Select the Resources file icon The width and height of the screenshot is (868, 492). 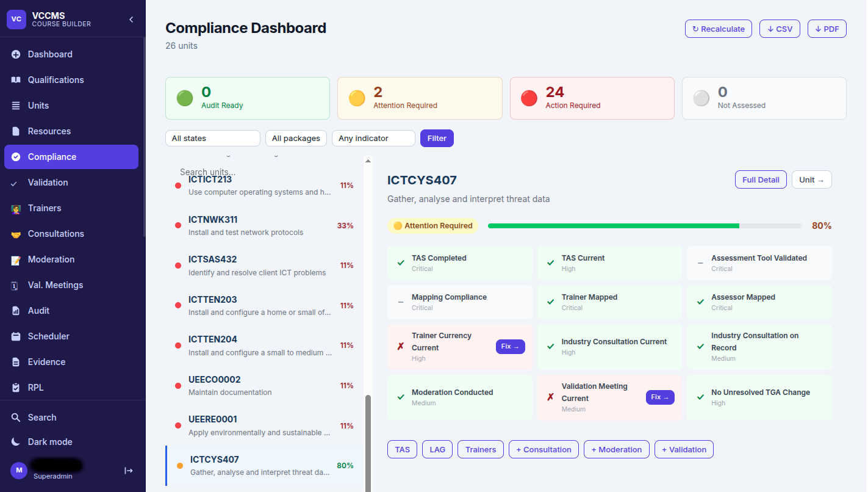[x=16, y=131]
